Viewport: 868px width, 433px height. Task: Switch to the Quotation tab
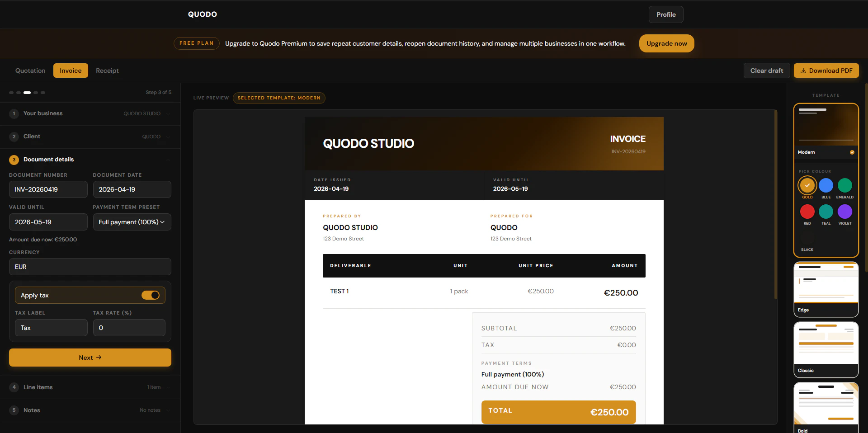(30, 71)
